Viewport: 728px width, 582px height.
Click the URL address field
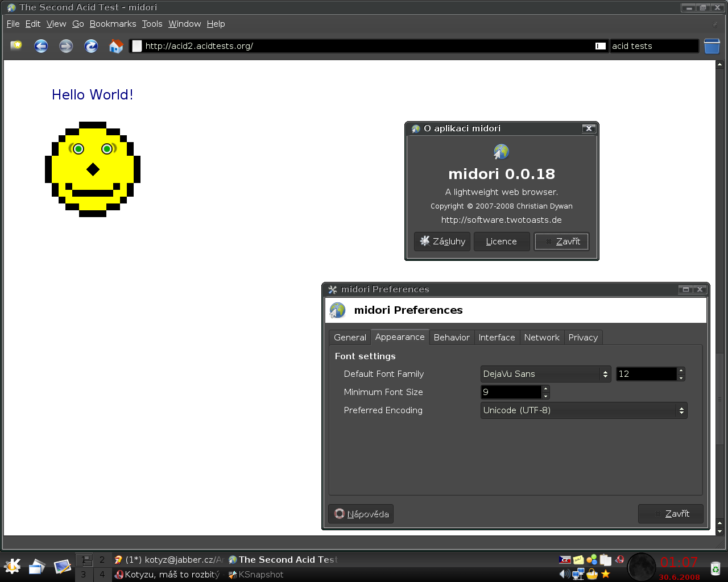point(369,46)
